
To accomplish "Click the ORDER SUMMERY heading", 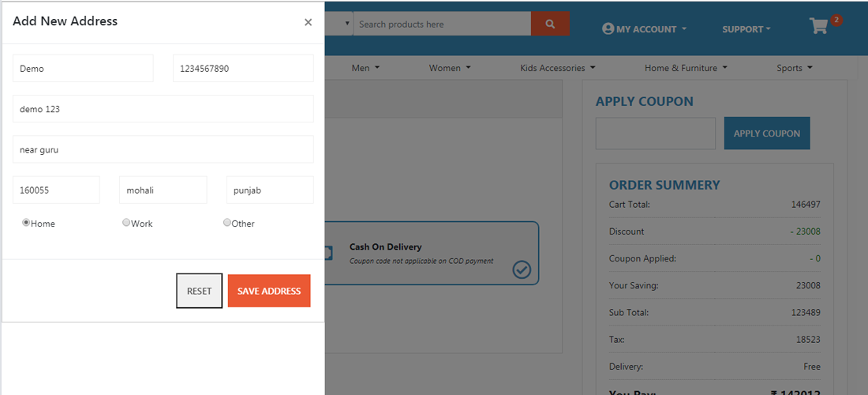I will (664, 185).
